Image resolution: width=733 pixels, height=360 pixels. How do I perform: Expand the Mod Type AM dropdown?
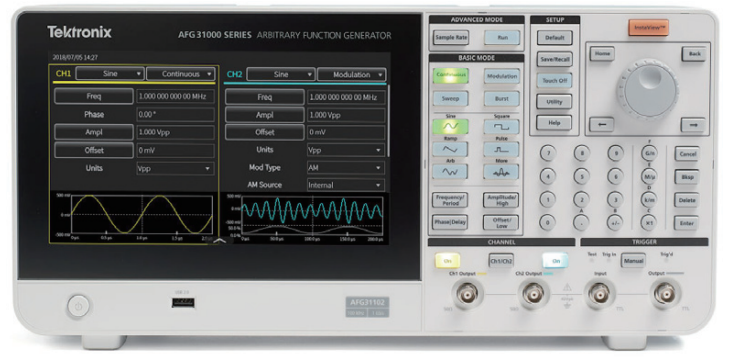point(345,167)
